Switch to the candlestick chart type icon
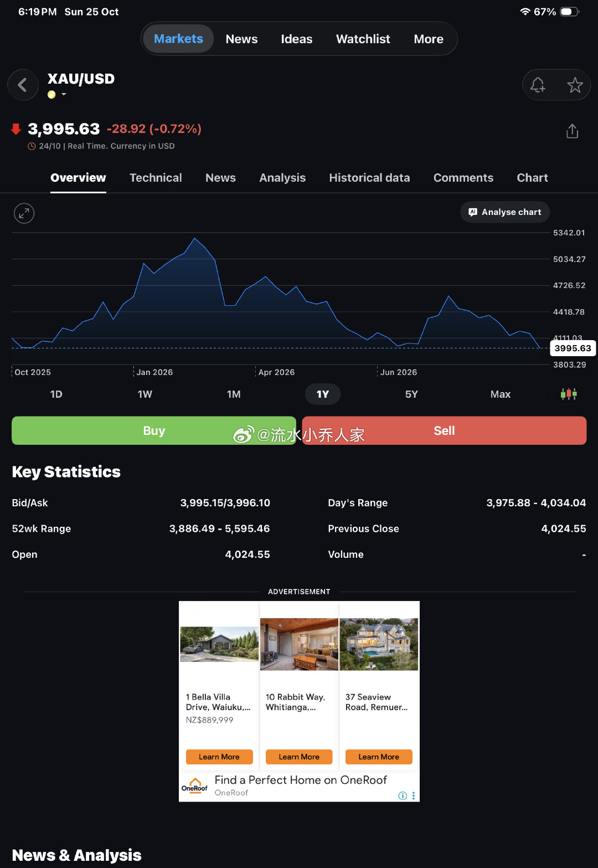598x868 pixels. (569, 394)
